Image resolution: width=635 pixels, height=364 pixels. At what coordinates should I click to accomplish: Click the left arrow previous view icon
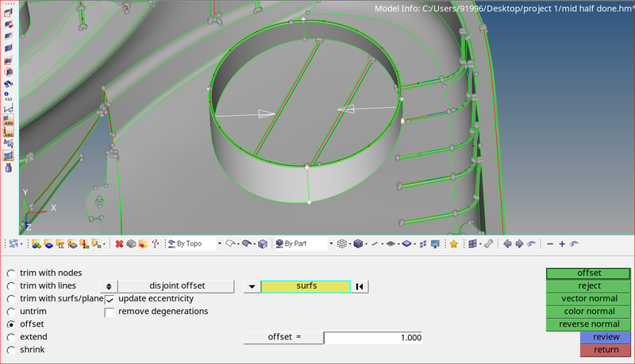click(507, 244)
